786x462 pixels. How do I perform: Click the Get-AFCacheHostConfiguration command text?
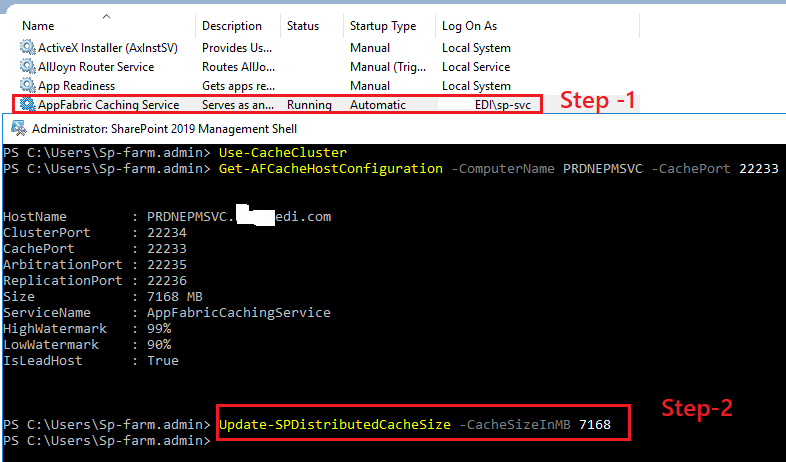(x=331, y=169)
